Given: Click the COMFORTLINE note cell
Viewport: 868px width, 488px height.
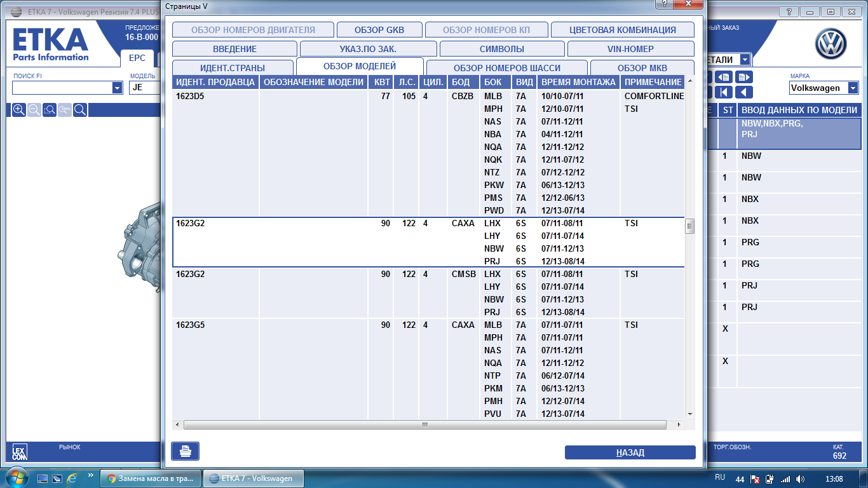Looking at the screenshot, I should pos(654,96).
